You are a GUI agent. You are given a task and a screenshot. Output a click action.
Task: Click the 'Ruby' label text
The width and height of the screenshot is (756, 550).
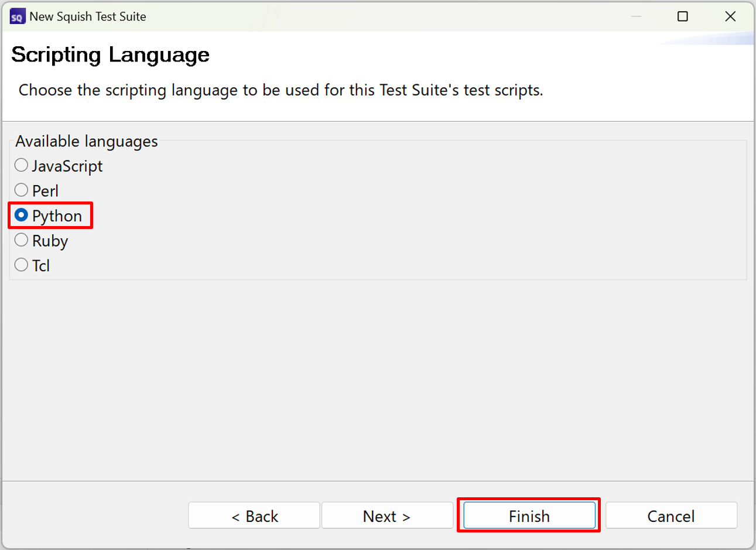click(50, 241)
